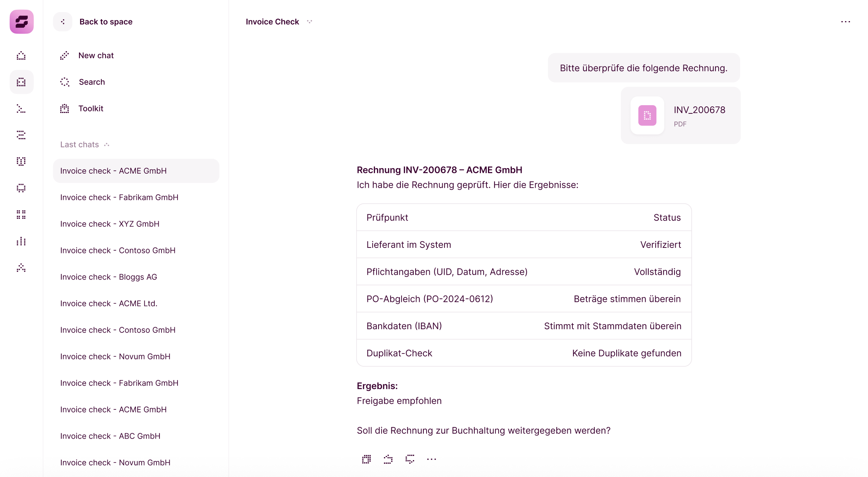Screen dimensions: 868x477
Task: Click the magnifier icon next to Search
Action: [x=65, y=82]
